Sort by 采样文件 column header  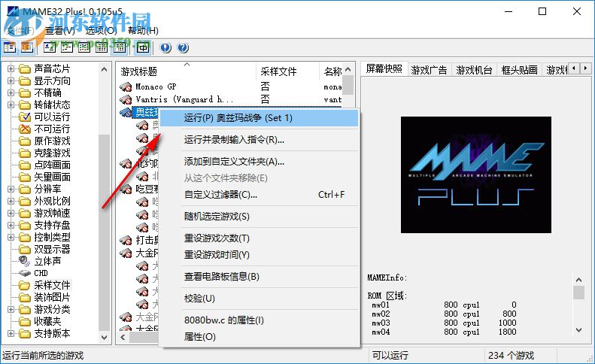(x=287, y=71)
